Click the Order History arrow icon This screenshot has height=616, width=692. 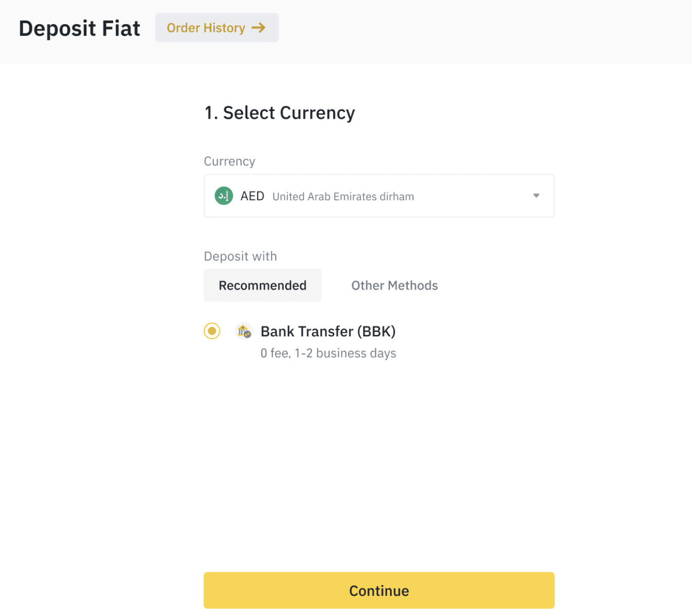point(259,28)
